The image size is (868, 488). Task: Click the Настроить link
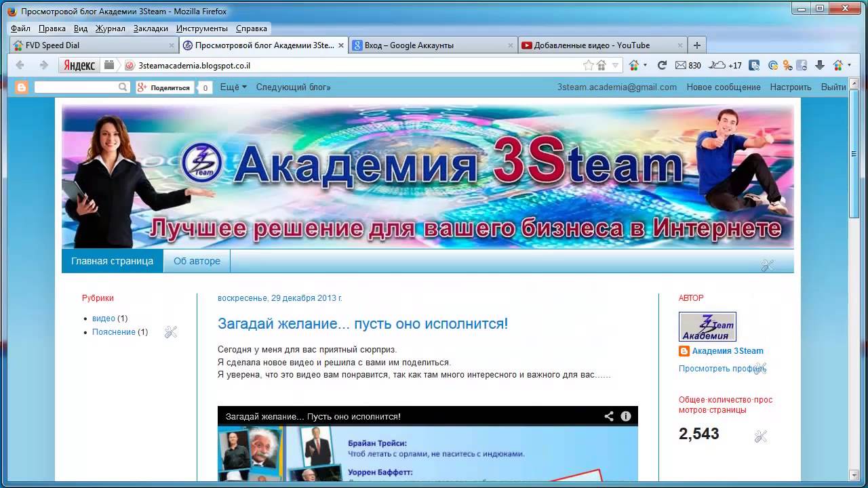point(791,87)
